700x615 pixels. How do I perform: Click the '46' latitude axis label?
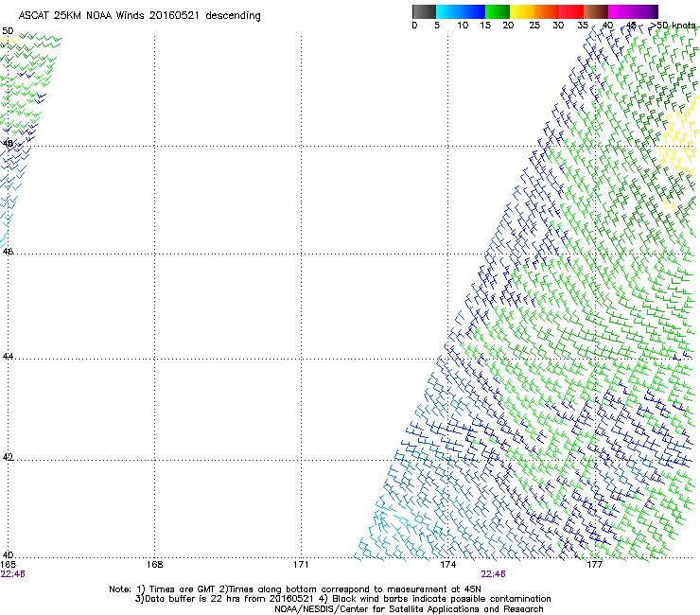pyautogui.click(x=8, y=252)
